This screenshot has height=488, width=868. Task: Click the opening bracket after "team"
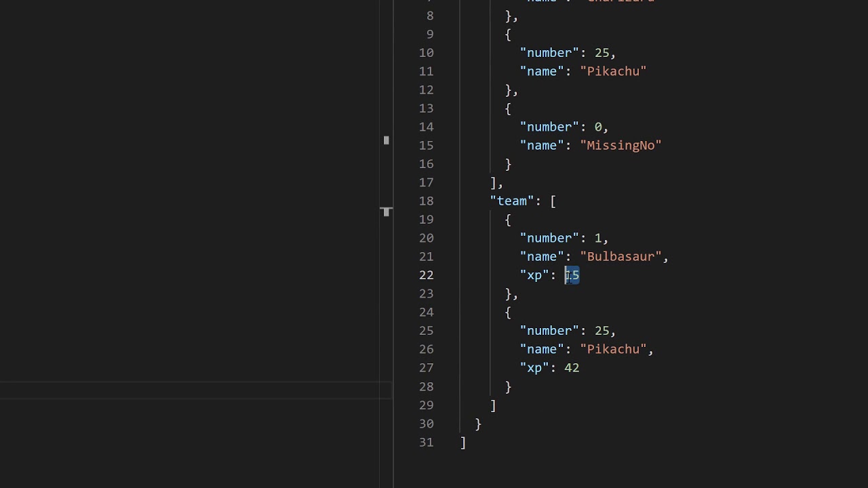553,201
